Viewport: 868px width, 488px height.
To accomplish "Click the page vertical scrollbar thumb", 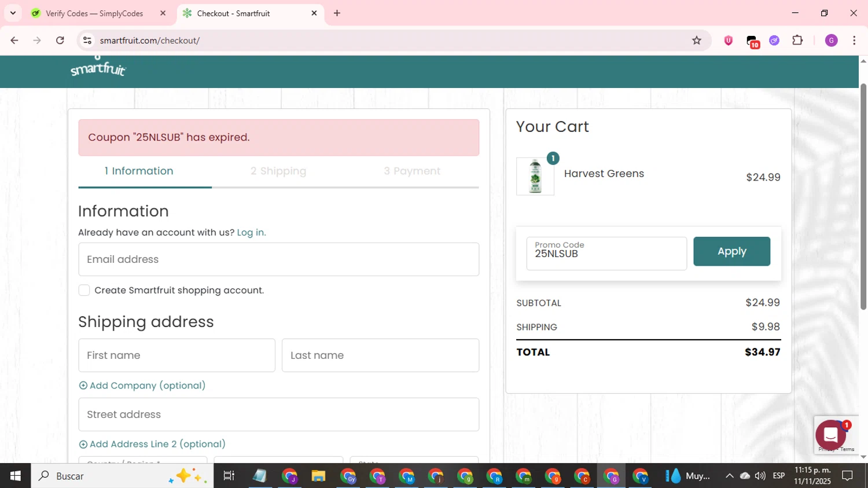I will pos(863,197).
